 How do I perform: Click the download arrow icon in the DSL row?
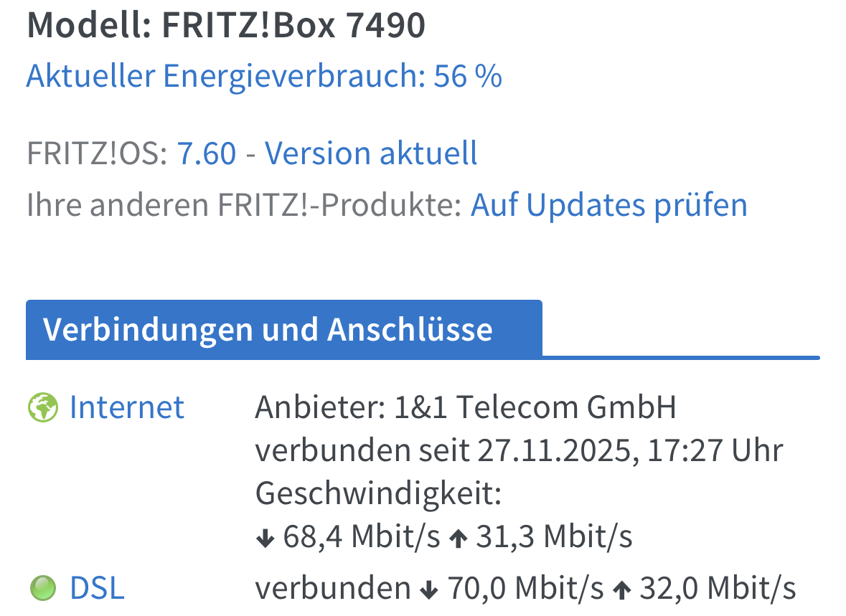pyautogui.click(x=429, y=587)
